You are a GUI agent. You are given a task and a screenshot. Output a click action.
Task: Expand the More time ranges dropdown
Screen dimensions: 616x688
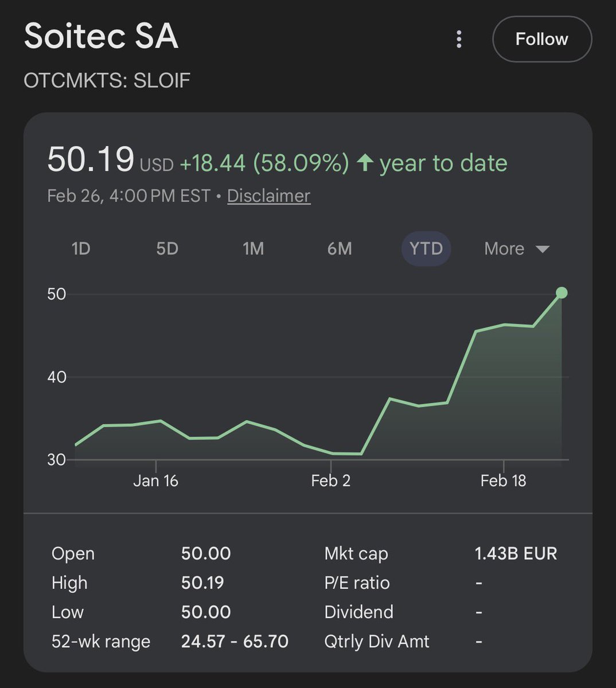(x=516, y=248)
